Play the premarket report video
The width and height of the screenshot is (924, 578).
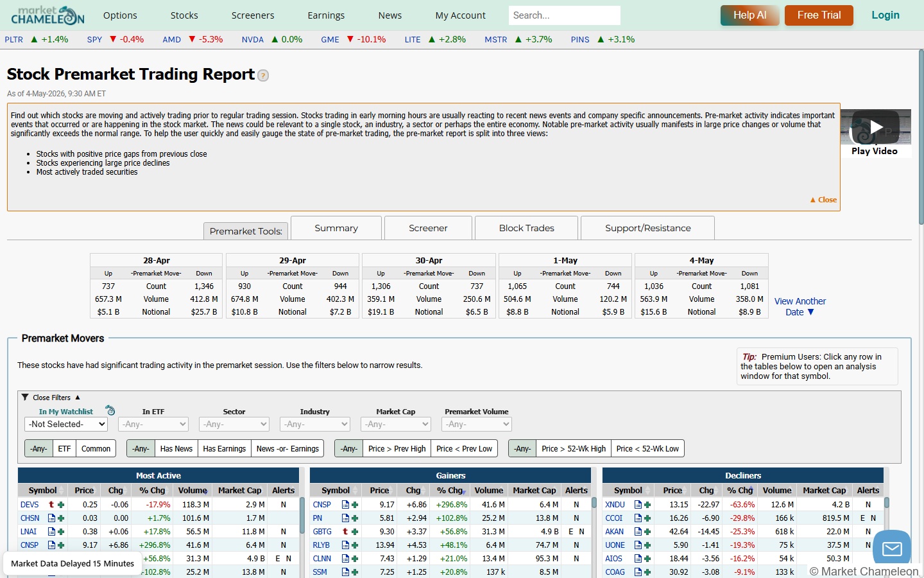(875, 127)
